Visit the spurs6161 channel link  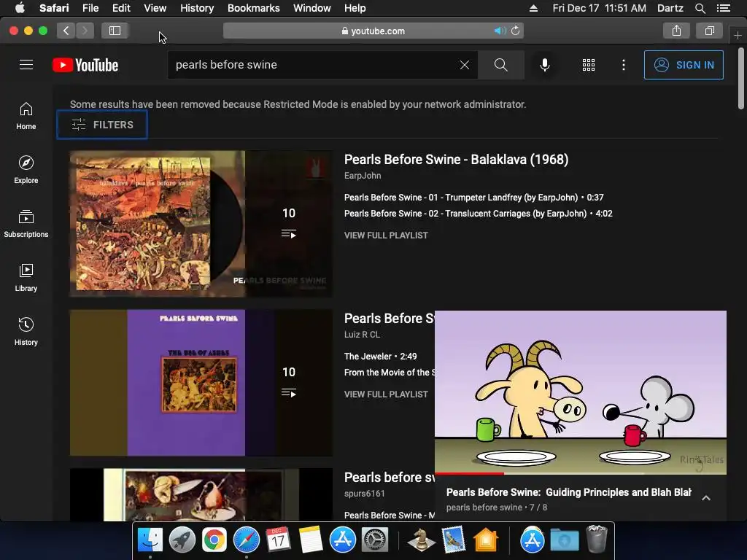[365, 494]
